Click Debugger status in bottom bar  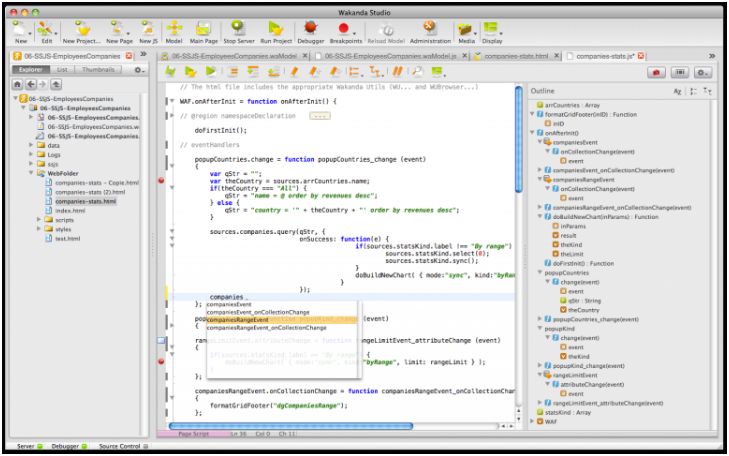pos(69,446)
